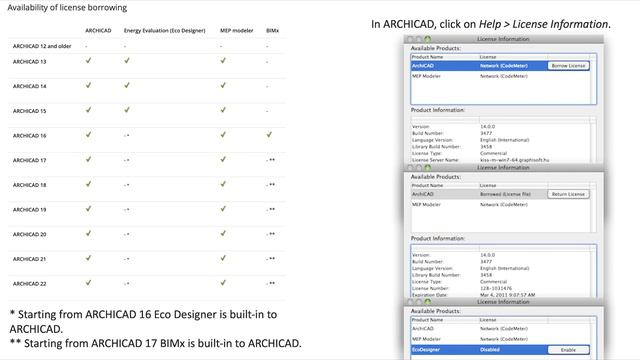Click the 'ARCHICAD 13' row label
The height and width of the screenshot is (360, 640).
point(29,62)
